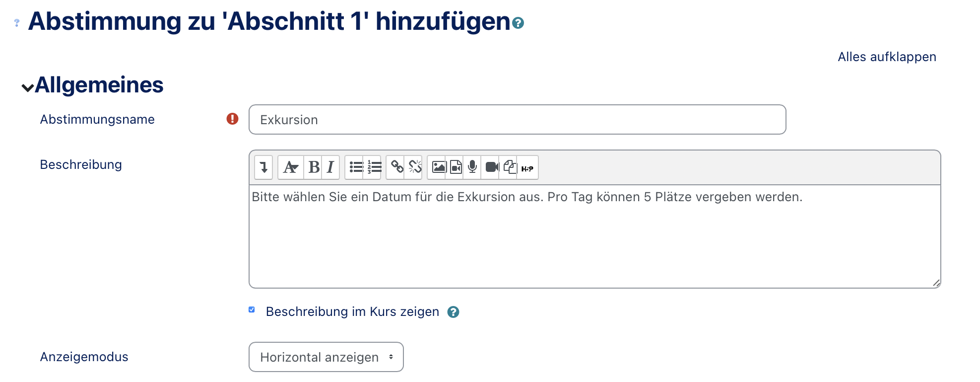The image size is (980, 382).
Task: Click the insert link icon
Action: (x=396, y=167)
